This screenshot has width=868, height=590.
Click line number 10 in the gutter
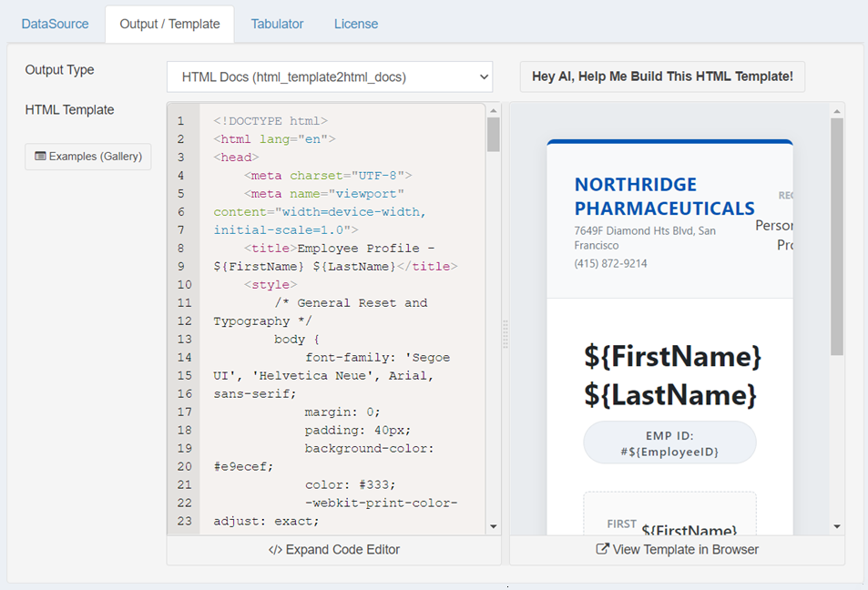(181, 285)
